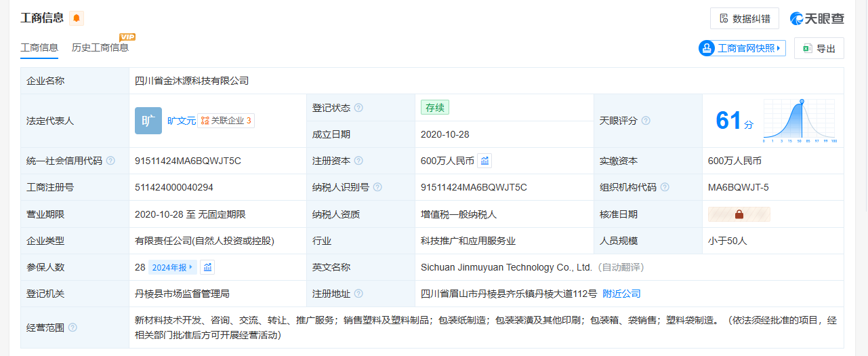Click the chart icon next to 2024年报
The image size is (868, 356).
(x=207, y=267)
